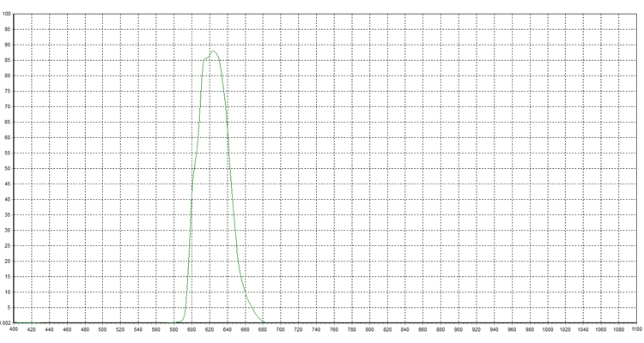
Task: Select the 45 vertical axis label
Action: pyautogui.click(x=8, y=184)
